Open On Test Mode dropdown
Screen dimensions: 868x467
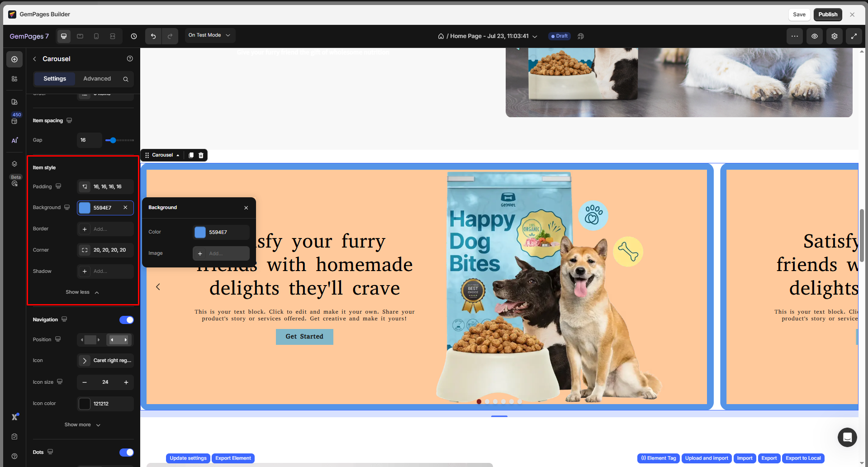click(x=210, y=35)
